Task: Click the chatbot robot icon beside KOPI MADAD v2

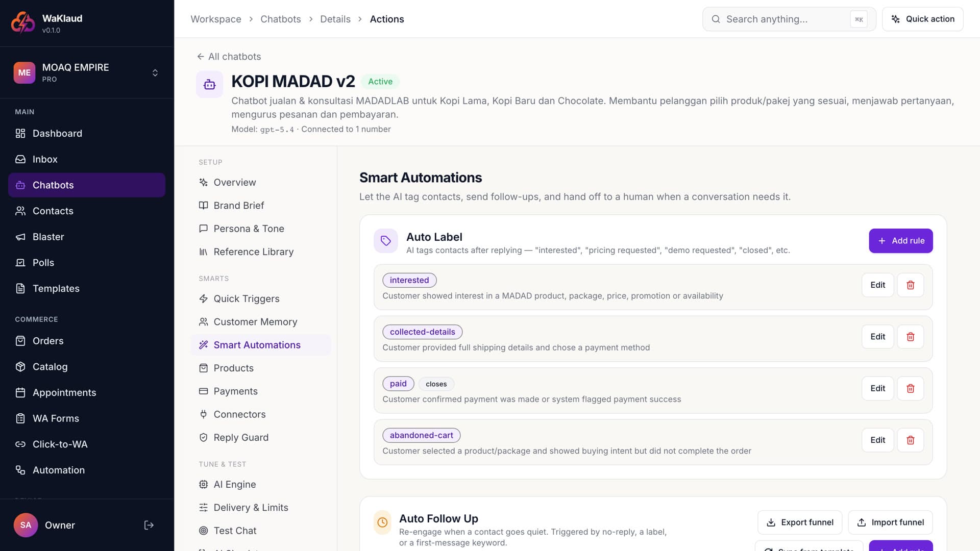Action: pyautogui.click(x=209, y=84)
